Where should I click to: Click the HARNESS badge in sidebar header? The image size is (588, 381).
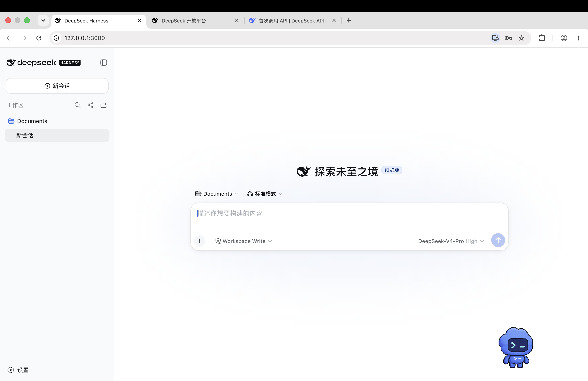70,63
